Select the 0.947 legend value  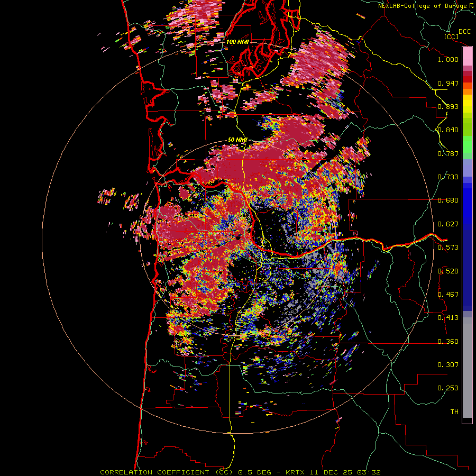[x=448, y=83]
